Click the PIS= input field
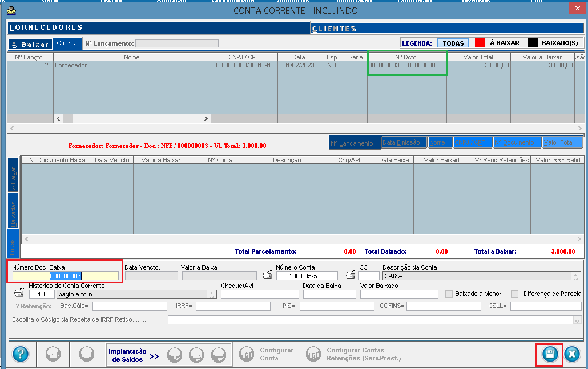 (x=337, y=306)
